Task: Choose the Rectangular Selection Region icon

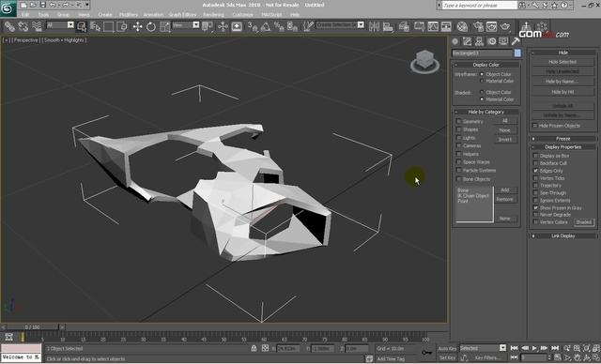Action: tap(109, 26)
